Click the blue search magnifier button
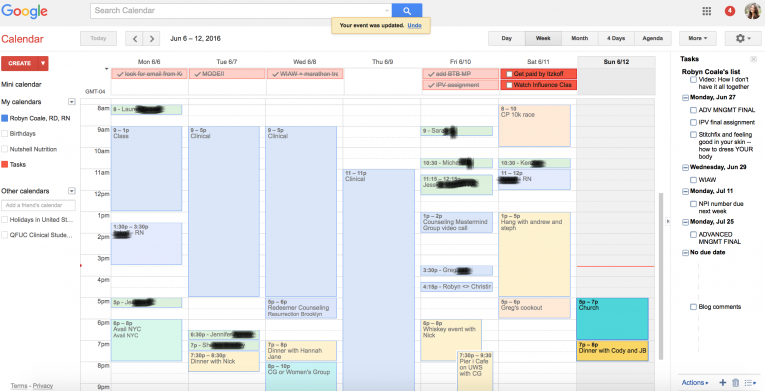The image size is (765, 391). tap(407, 11)
